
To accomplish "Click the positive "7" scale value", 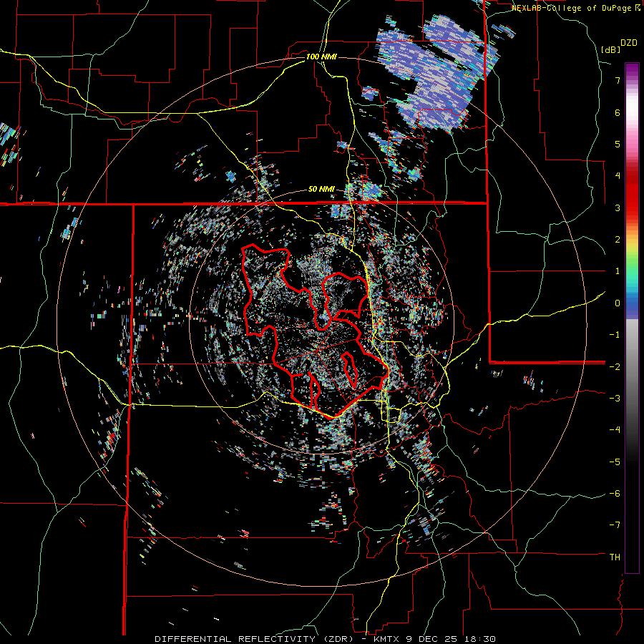I will click(x=618, y=80).
